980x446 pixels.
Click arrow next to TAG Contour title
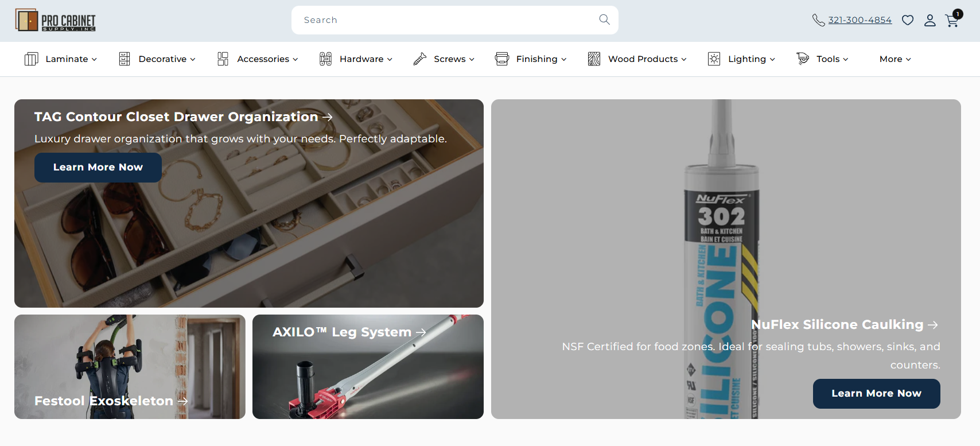[x=328, y=117]
